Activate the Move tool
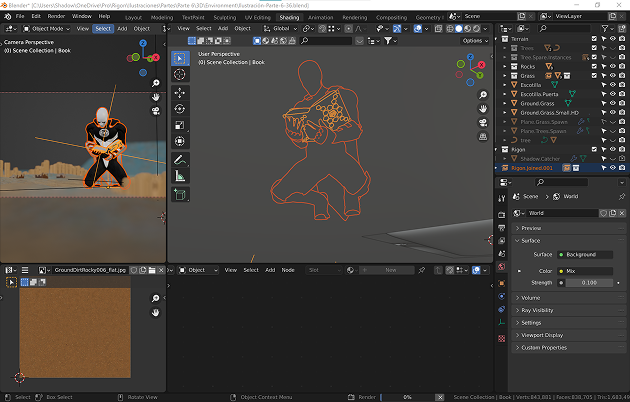Viewport: 630px width, 402px height. [x=180, y=92]
